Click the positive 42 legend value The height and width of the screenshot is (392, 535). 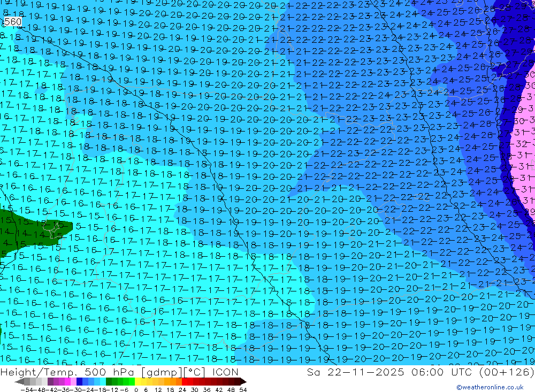[x=219, y=390]
